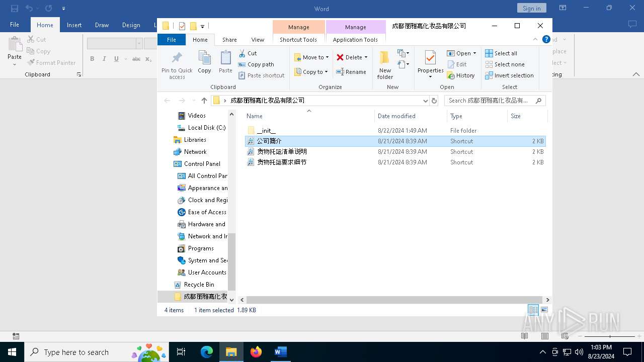The width and height of the screenshot is (644, 362).
Task: Open the Explorer File tab
Action: 172,40
